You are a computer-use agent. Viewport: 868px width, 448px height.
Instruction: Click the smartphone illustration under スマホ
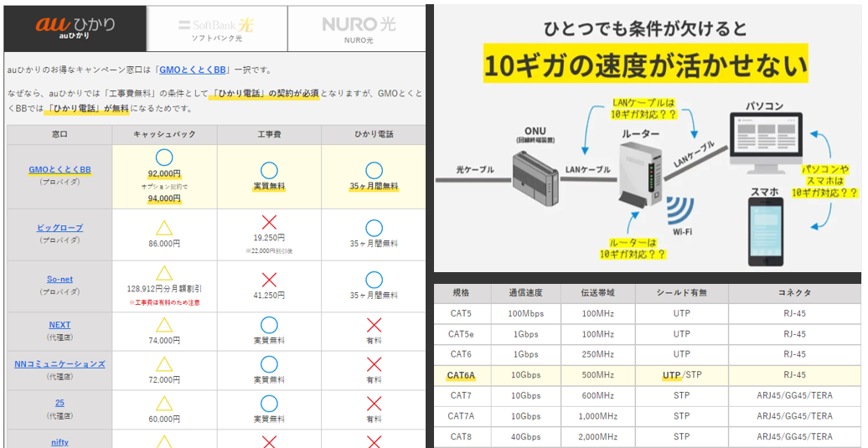766,232
